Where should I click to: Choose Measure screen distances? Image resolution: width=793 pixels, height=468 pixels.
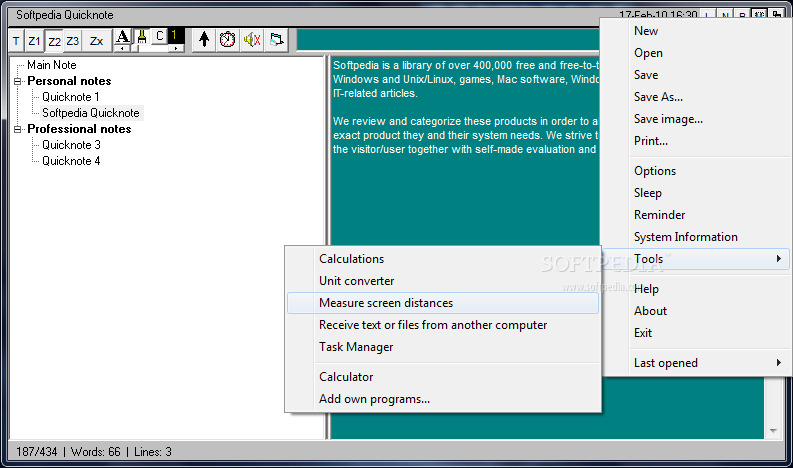tap(443, 303)
